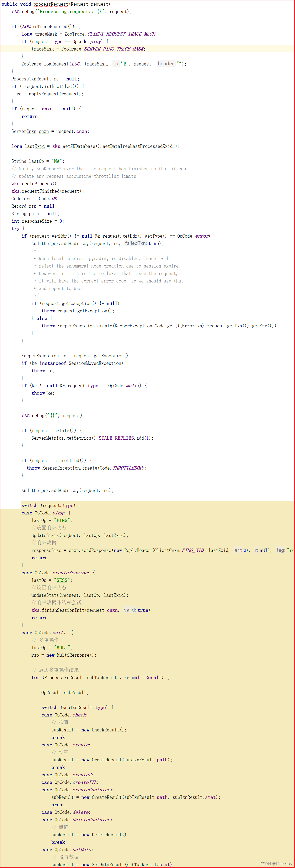Click the "zks.finishSessionInit" call
295x868 pixels.
tap(58, 610)
